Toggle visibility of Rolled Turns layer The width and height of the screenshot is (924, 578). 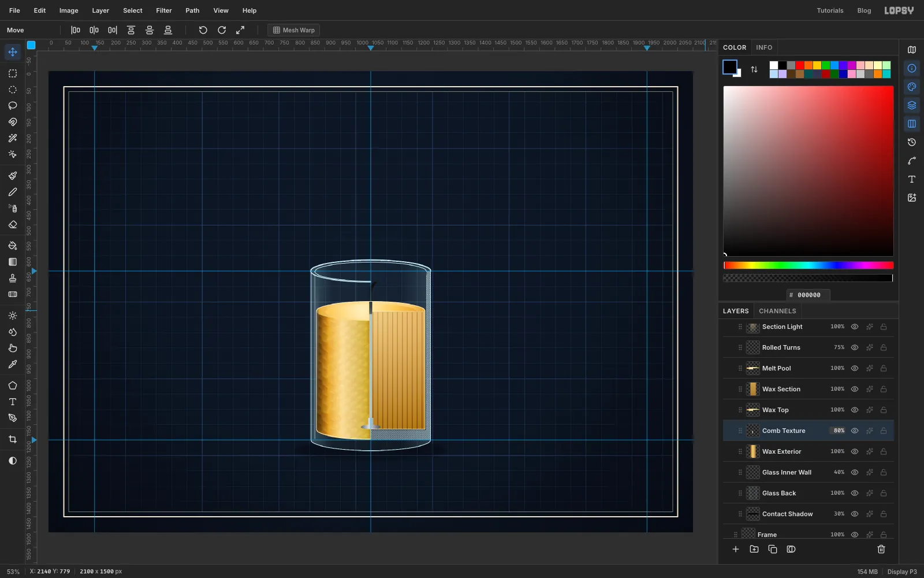(855, 347)
